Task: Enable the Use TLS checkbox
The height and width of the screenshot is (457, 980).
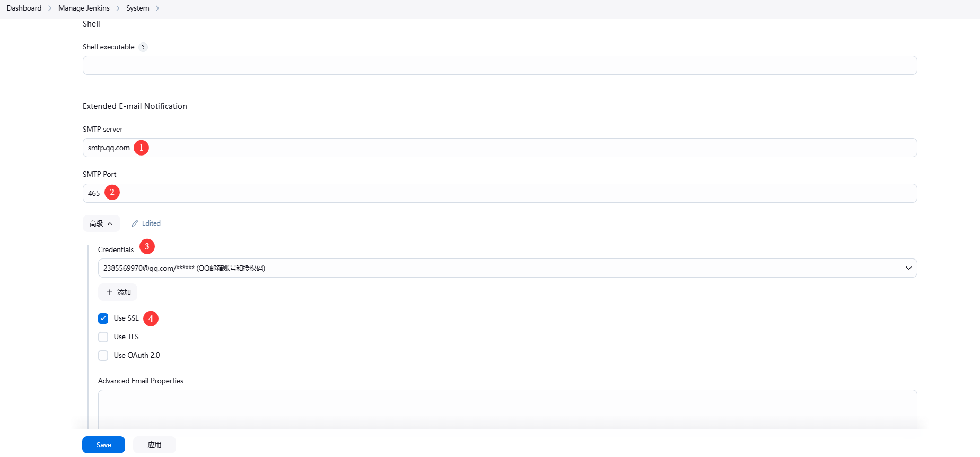Action: 103,337
